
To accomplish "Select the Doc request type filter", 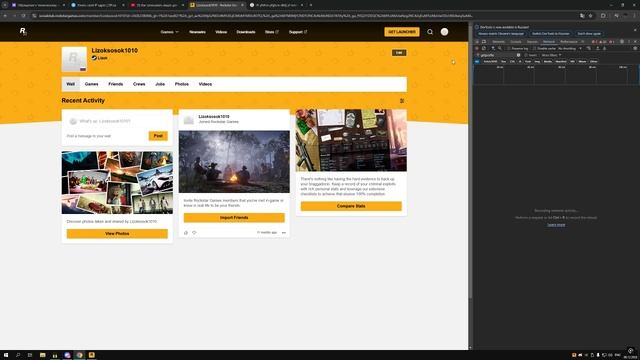I will (x=503, y=62).
